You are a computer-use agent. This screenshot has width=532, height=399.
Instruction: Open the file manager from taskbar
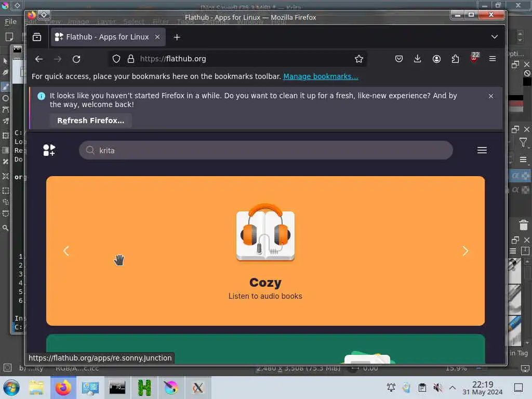[36, 388]
